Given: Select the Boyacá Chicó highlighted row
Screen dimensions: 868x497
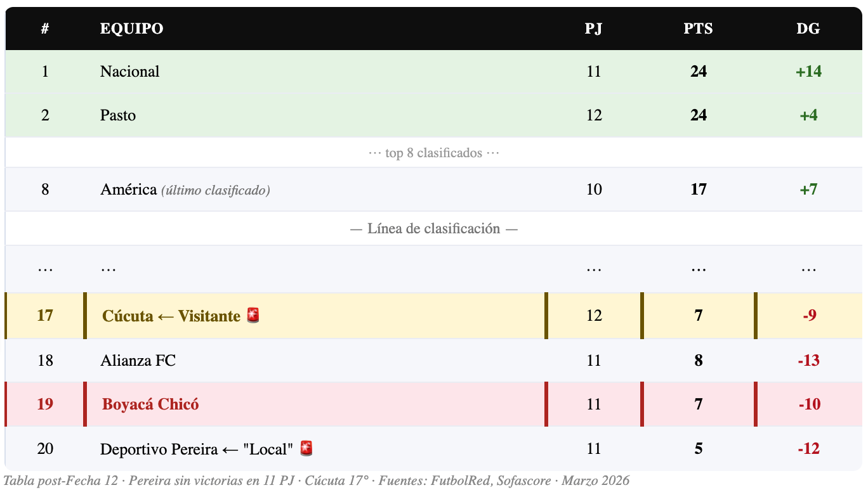Looking at the screenshot, I should [x=434, y=404].
